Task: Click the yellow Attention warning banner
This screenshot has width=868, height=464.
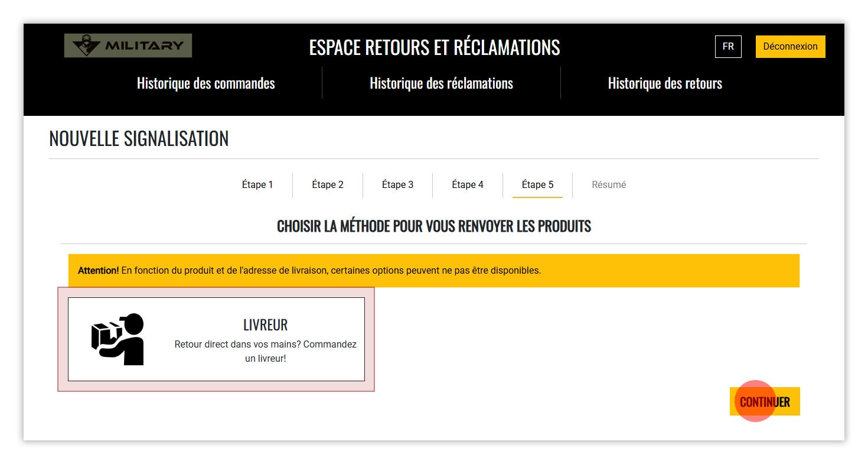Action: pos(433,271)
